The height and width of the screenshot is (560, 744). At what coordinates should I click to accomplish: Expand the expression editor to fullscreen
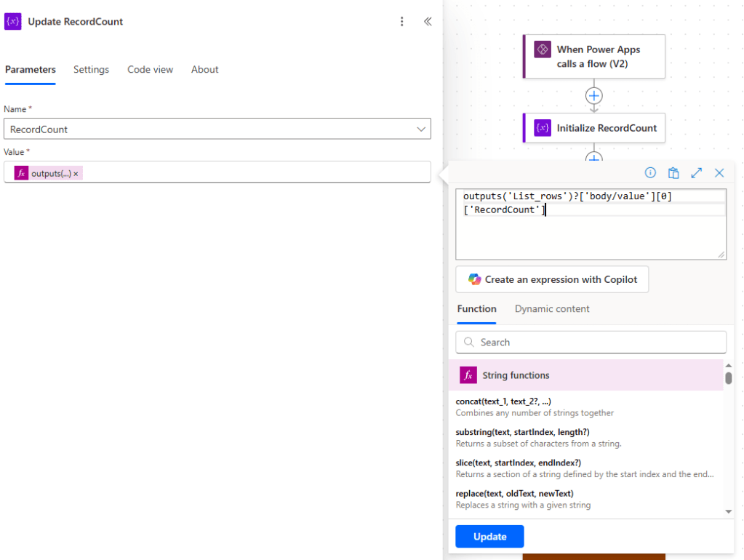pyautogui.click(x=696, y=172)
